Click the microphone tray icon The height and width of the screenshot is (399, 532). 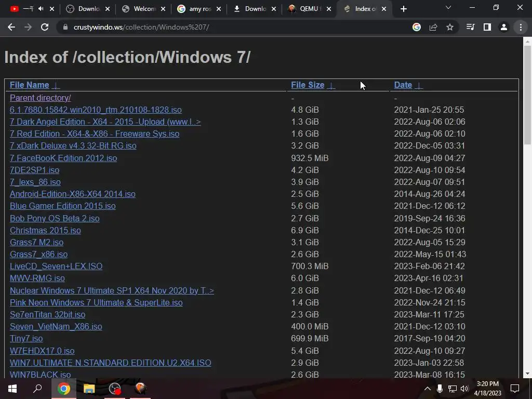(x=440, y=389)
